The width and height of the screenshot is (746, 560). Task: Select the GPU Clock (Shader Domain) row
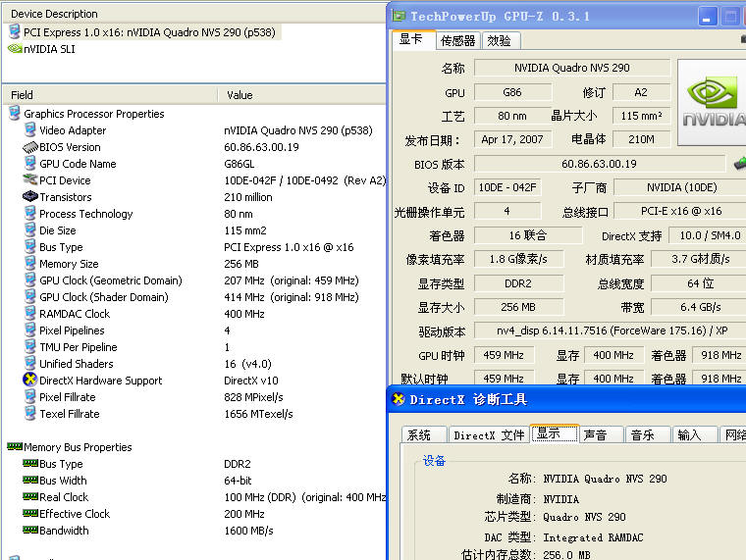click(x=195, y=297)
